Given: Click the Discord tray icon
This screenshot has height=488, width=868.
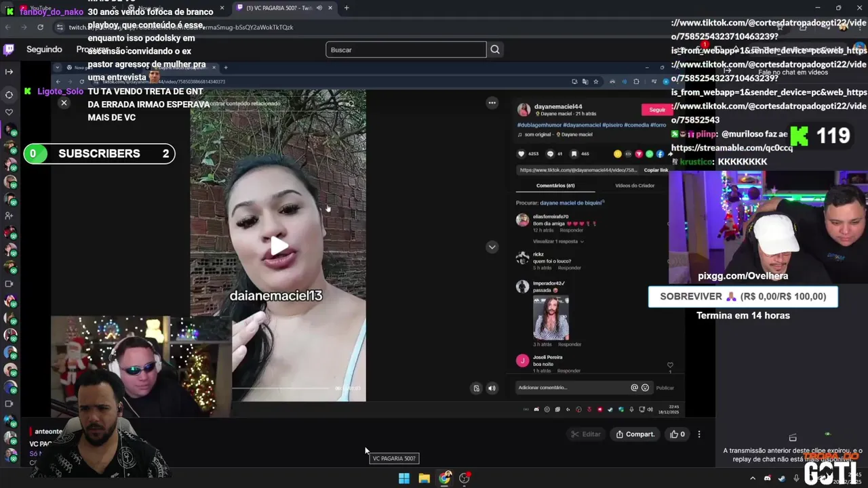Looking at the screenshot, I should (x=767, y=479).
